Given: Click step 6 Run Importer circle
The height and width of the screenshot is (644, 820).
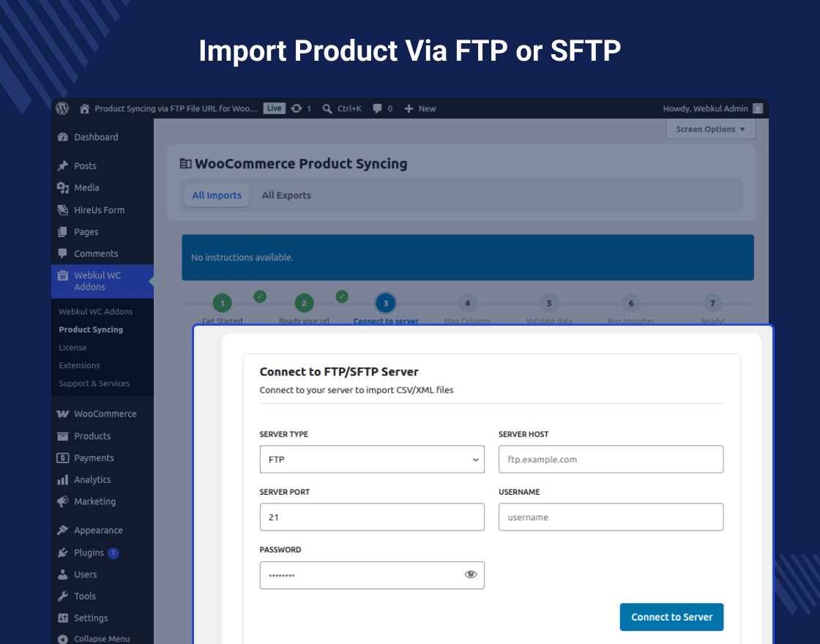Looking at the screenshot, I should click(630, 303).
